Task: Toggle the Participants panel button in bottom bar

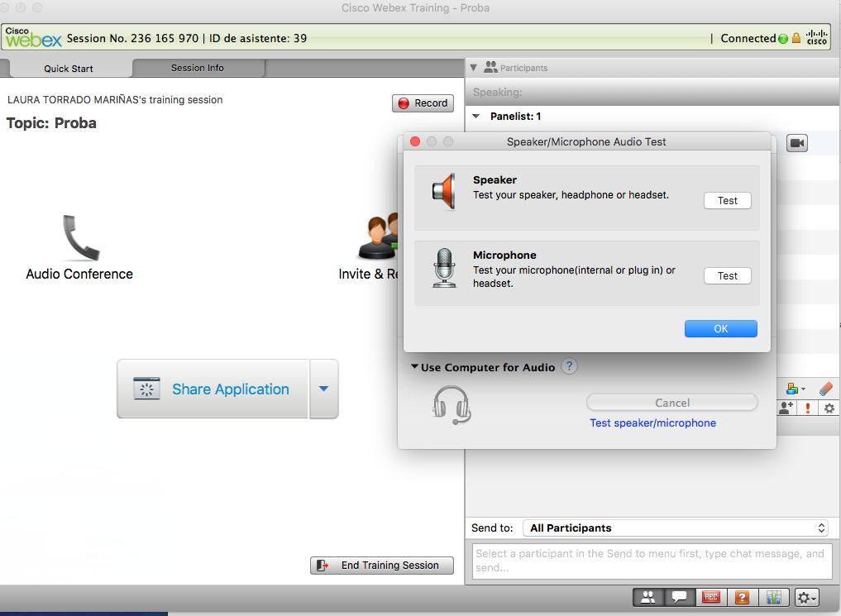Action: pyautogui.click(x=649, y=597)
